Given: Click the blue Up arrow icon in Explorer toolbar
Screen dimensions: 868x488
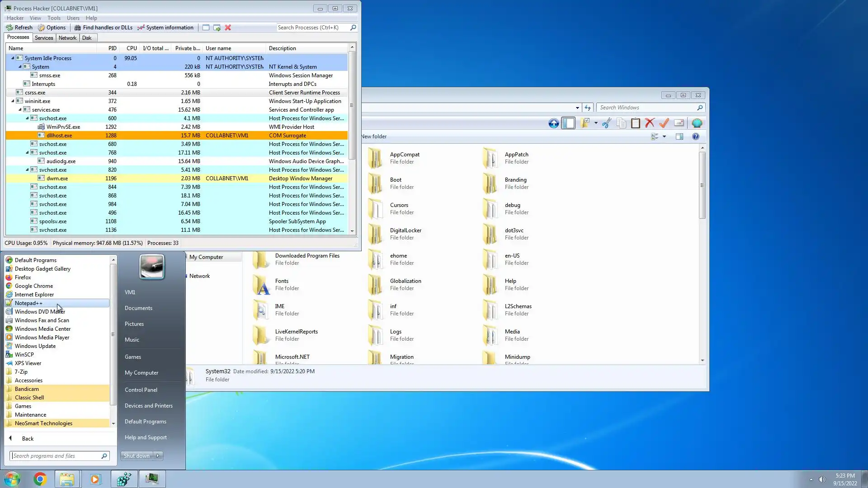Looking at the screenshot, I should [x=553, y=123].
